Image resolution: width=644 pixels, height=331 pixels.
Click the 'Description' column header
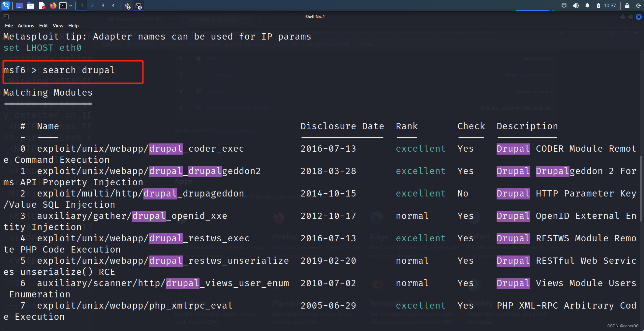pyautogui.click(x=527, y=126)
